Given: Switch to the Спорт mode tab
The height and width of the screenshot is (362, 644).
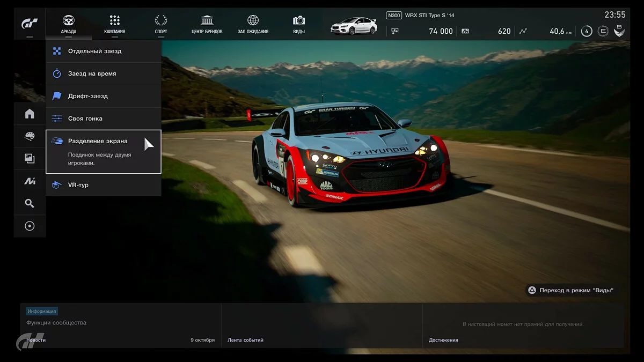Looking at the screenshot, I should [160, 25].
